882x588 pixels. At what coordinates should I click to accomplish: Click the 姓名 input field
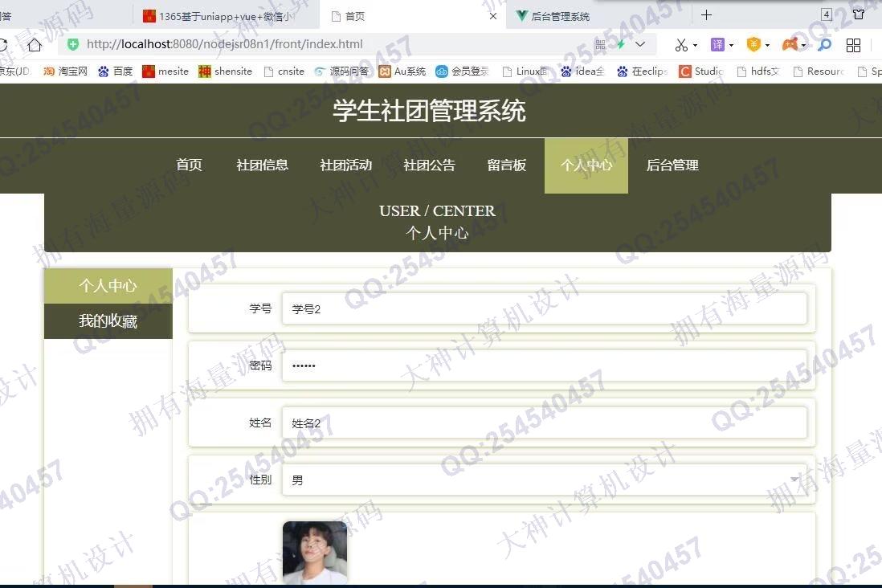(x=545, y=423)
